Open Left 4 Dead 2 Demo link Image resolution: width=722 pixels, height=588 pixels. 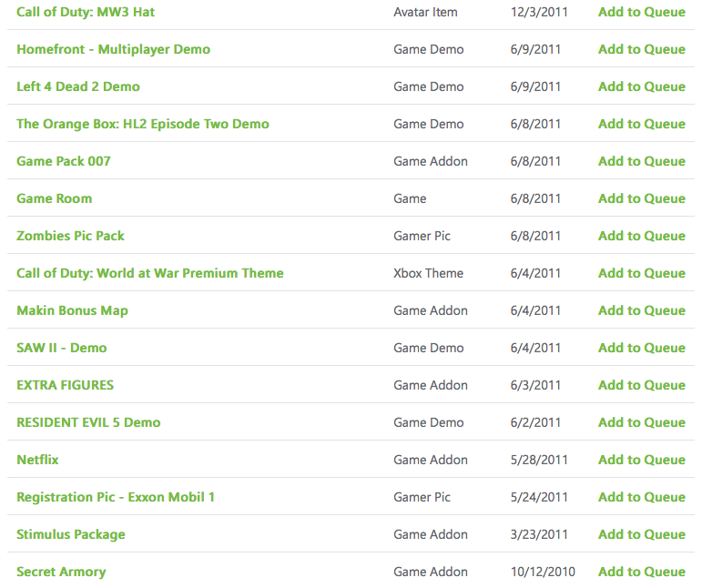(x=78, y=86)
